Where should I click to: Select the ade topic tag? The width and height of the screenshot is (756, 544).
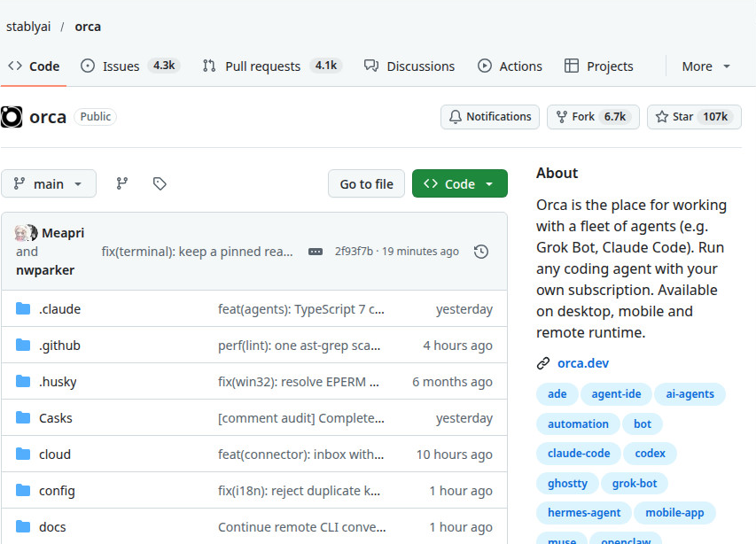pyautogui.click(x=557, y=394)
